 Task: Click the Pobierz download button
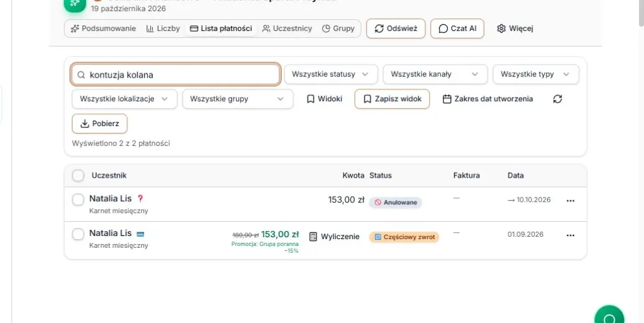(100, 124)
